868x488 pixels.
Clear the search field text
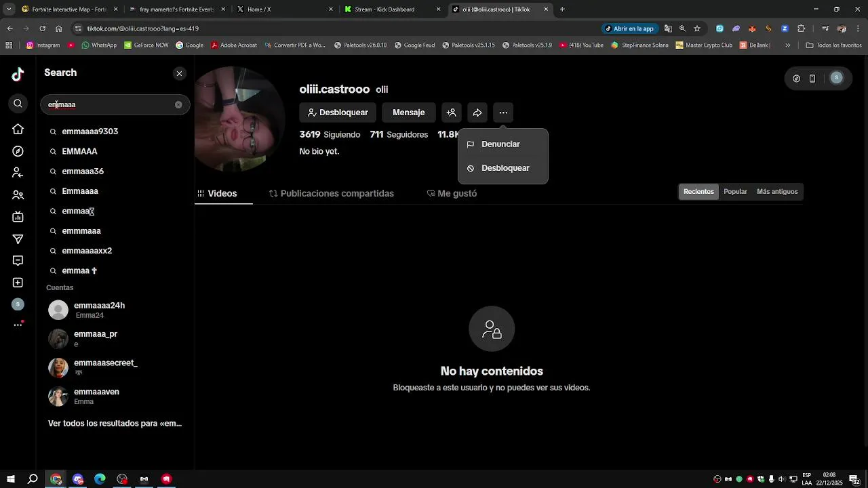(178, 104)
